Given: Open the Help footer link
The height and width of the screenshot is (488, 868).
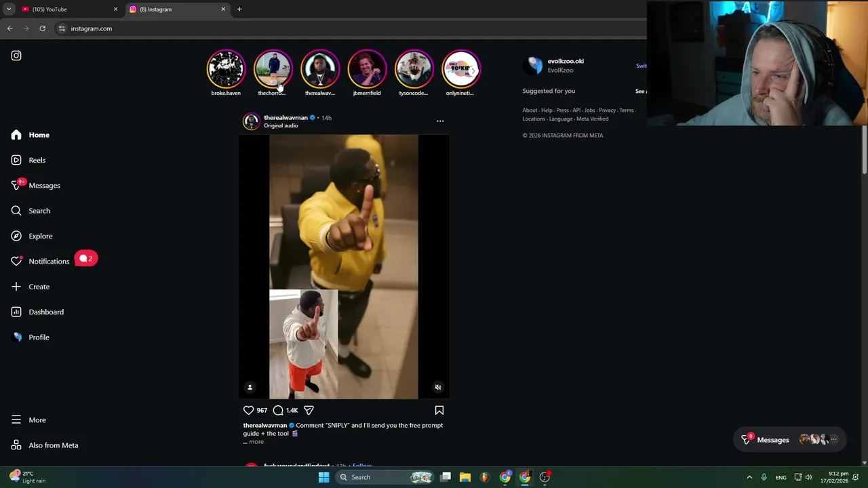Looking at the screenshot, I should point(547,110).
